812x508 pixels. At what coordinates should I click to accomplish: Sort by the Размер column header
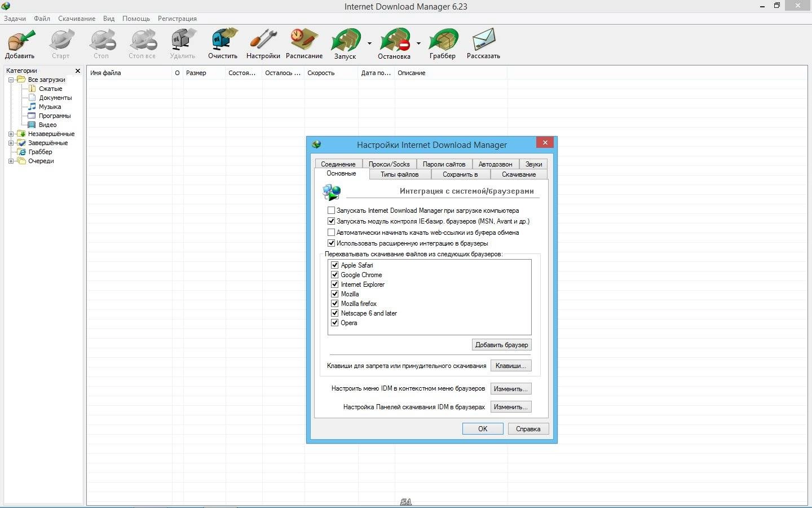tap(204, 73)
